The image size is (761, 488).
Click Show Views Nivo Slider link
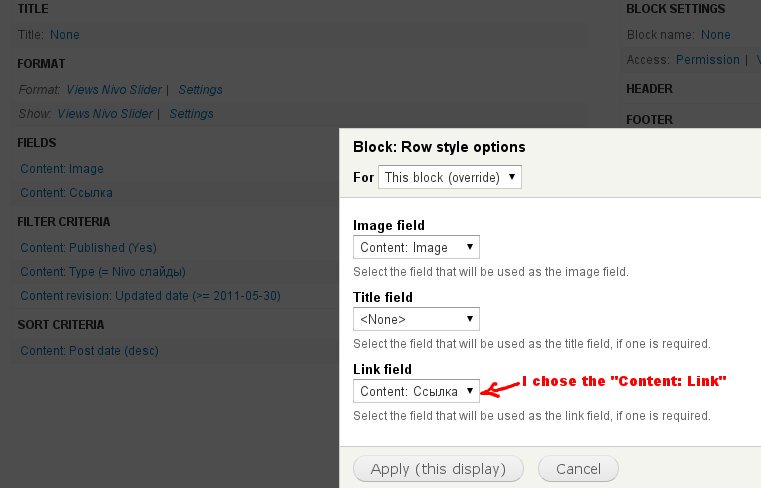[104, 114]
